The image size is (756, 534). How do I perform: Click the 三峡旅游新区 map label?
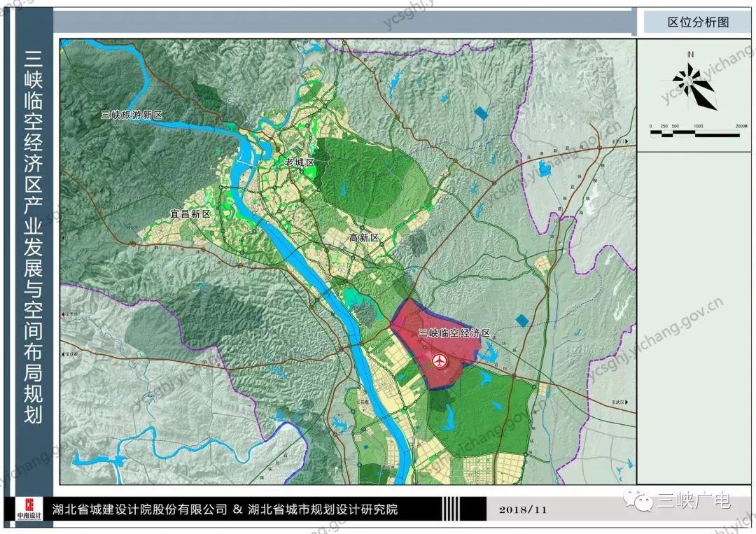point(132,115)
